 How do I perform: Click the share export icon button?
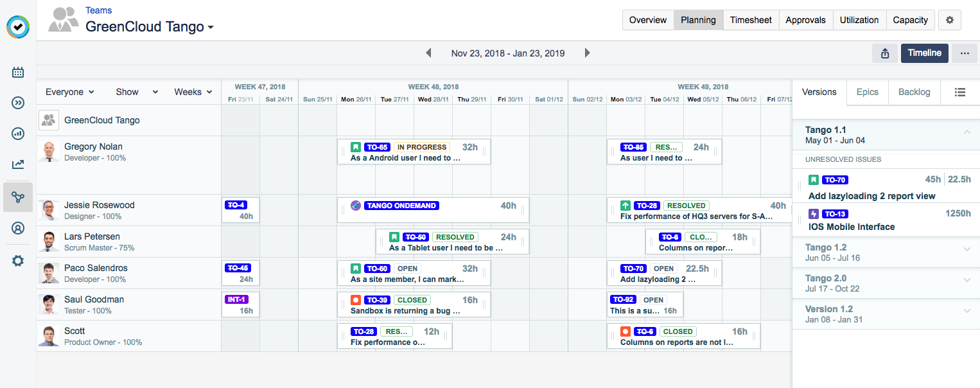tap(885, 53)
